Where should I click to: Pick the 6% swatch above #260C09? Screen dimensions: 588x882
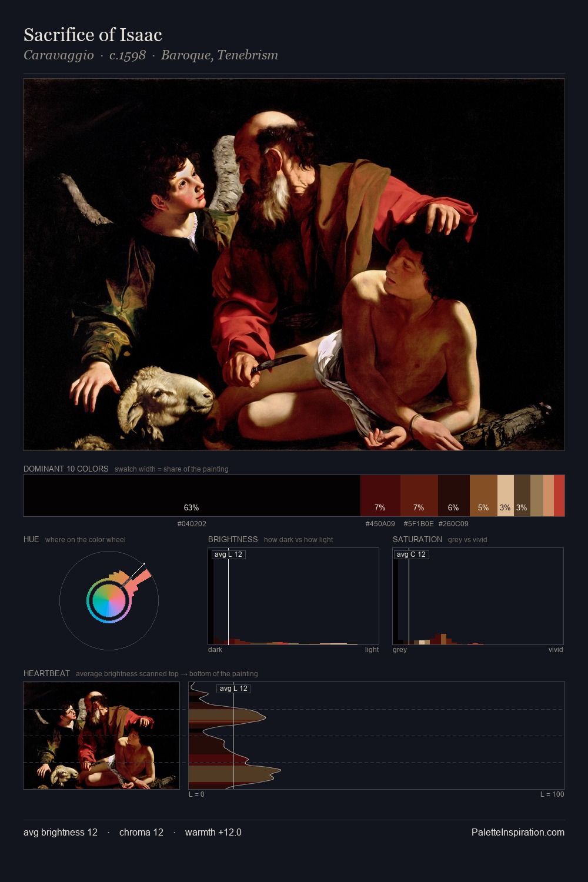click(x=454, y=496)
